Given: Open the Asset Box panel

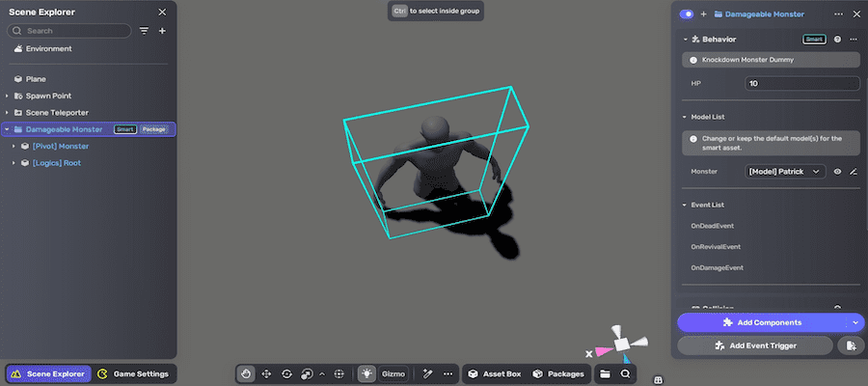Looking at the screenshot, I should click(493, 373).
